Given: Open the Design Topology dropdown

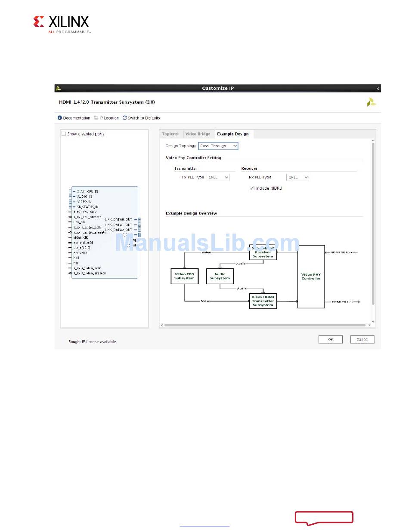Looking at the screenshot, I should 218,146.
